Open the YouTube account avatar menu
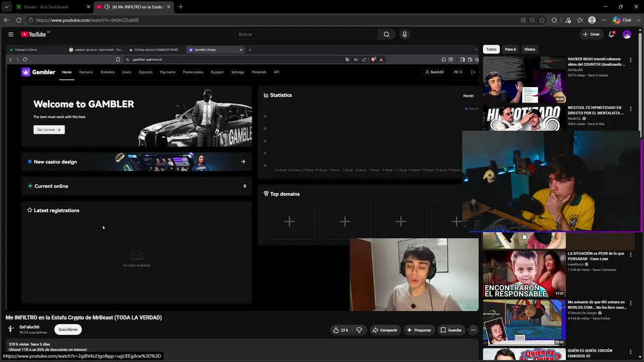 [x=627, y=34]
